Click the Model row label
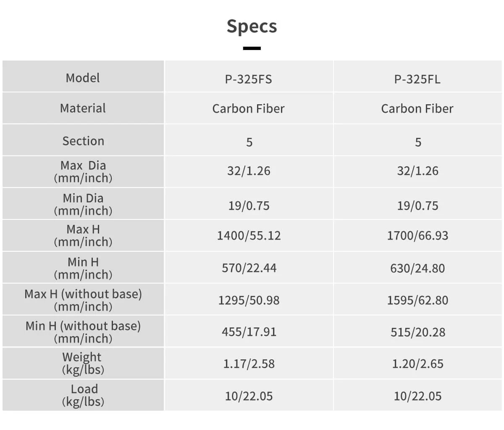The image size is (504, 430). [x=83, y=78]
